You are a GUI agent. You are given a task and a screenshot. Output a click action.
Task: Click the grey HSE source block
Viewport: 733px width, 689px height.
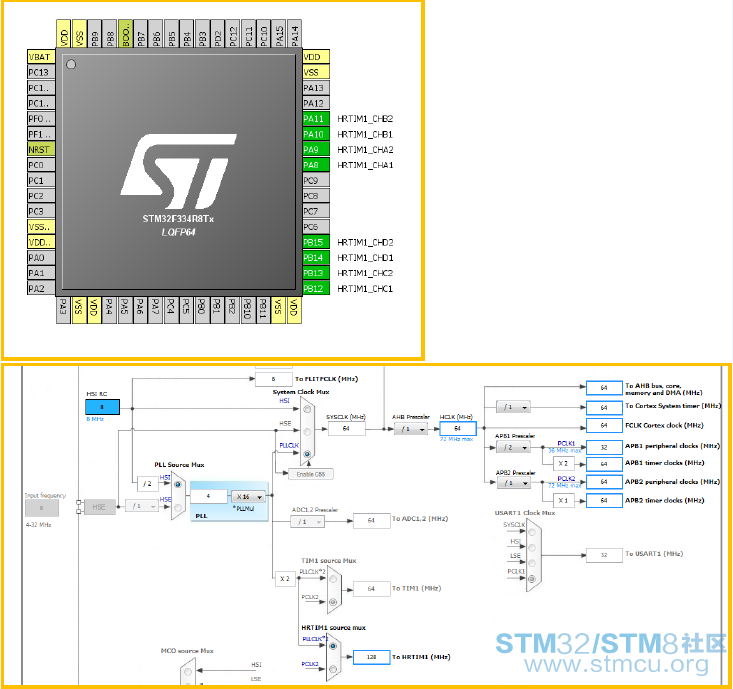(100, 507)
